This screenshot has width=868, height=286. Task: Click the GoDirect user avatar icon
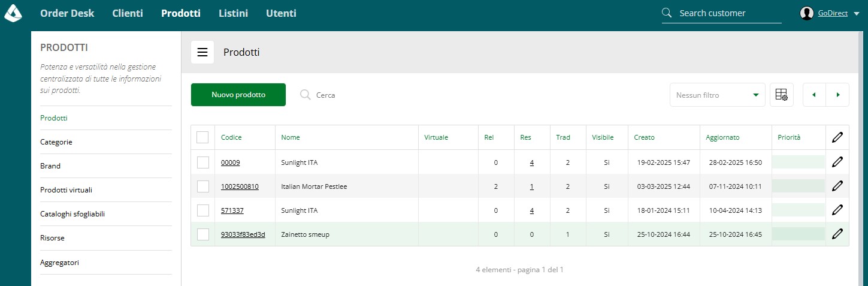[807, 13]
